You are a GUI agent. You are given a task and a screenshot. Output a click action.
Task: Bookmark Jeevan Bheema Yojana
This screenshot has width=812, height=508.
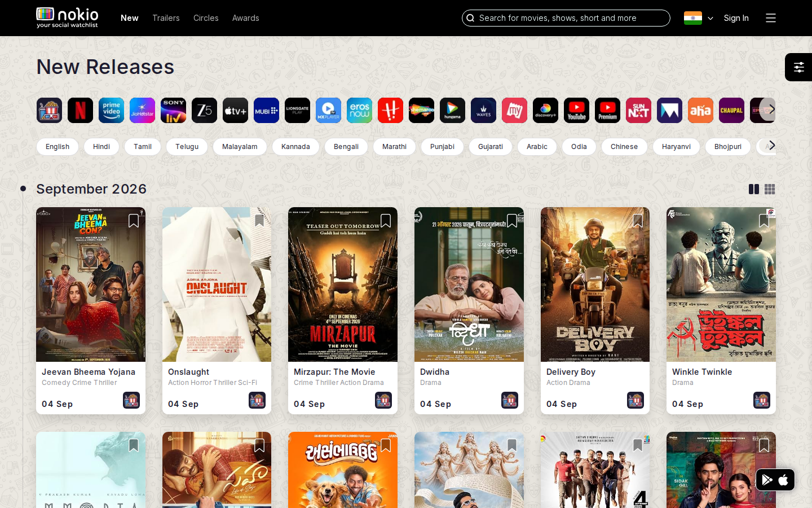pos(134,221)
